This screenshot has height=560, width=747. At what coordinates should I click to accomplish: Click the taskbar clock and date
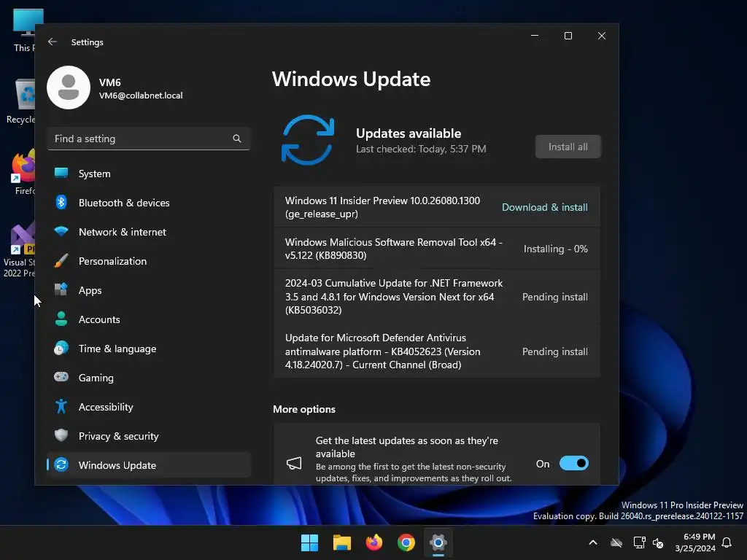click(x=695, y=542)
